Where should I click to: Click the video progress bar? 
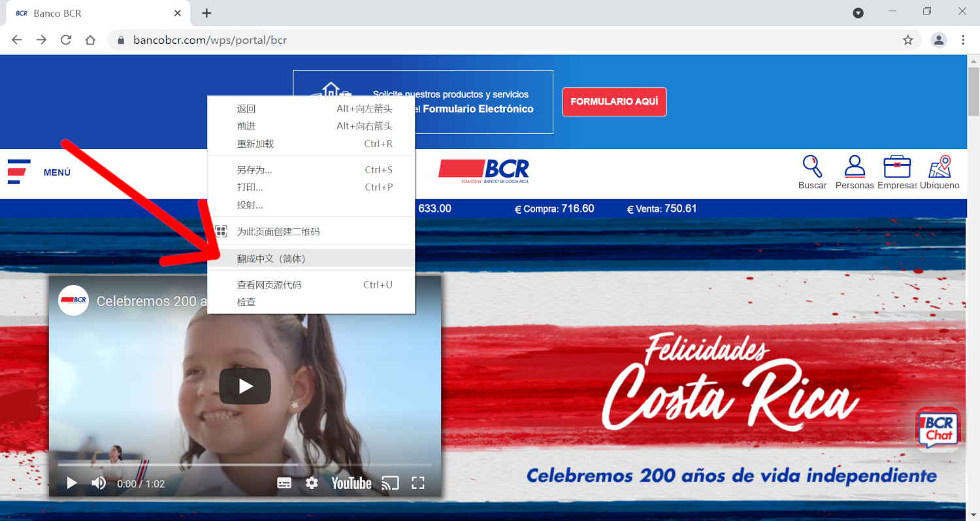coord(244,465)
